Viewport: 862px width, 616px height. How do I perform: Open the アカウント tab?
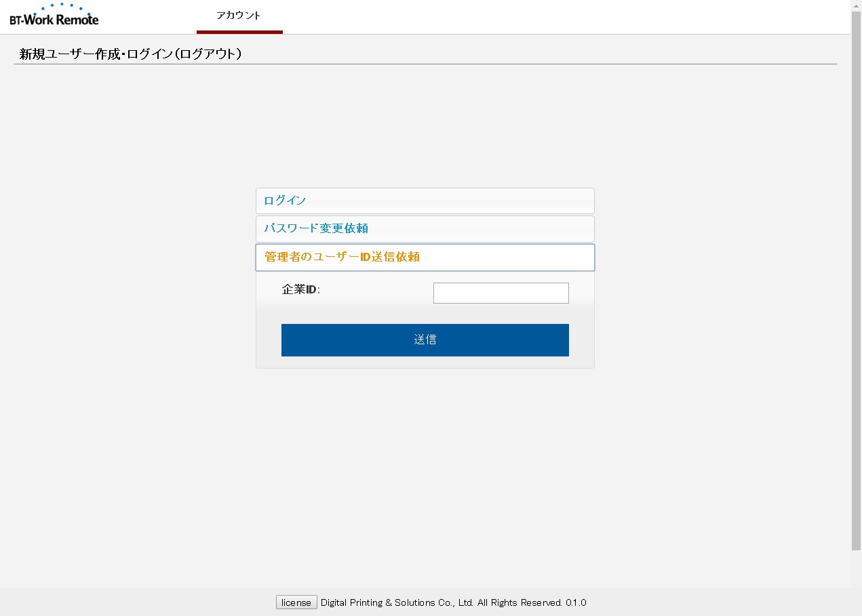click(x=239, y=16)
